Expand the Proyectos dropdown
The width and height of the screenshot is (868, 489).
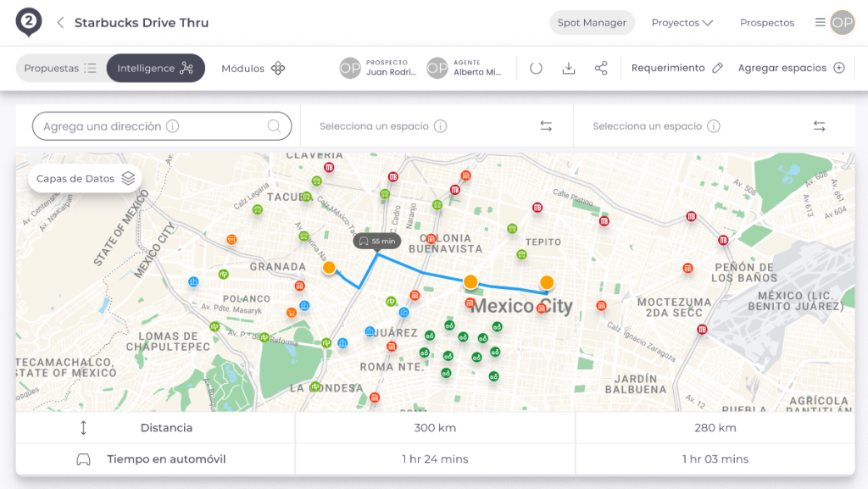click(682, 23)
